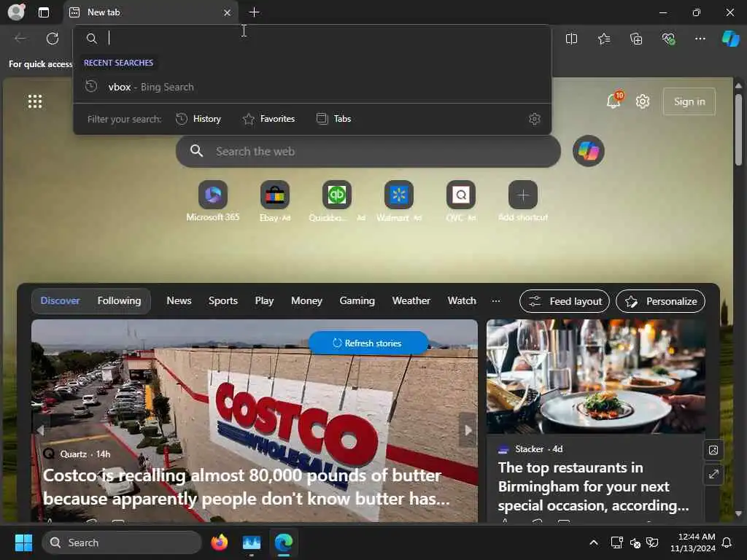
Task: Open the app launcher grid icon
Action: (x=35, y=101)
